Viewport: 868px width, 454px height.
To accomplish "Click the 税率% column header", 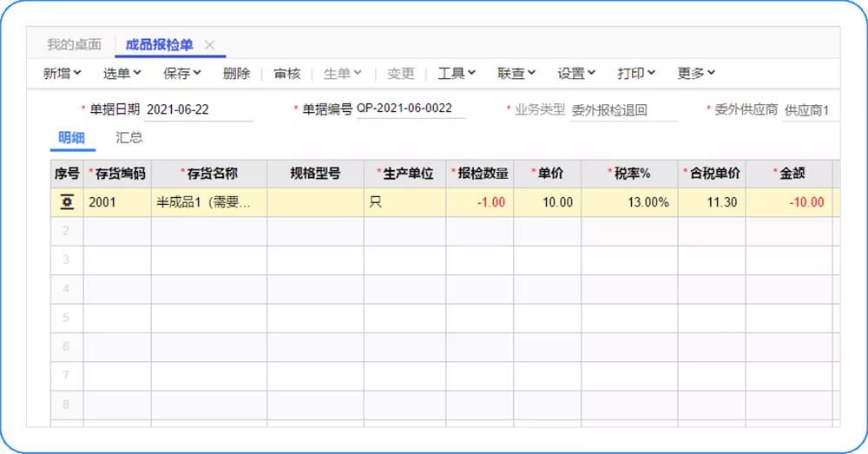I will (629, 174).
